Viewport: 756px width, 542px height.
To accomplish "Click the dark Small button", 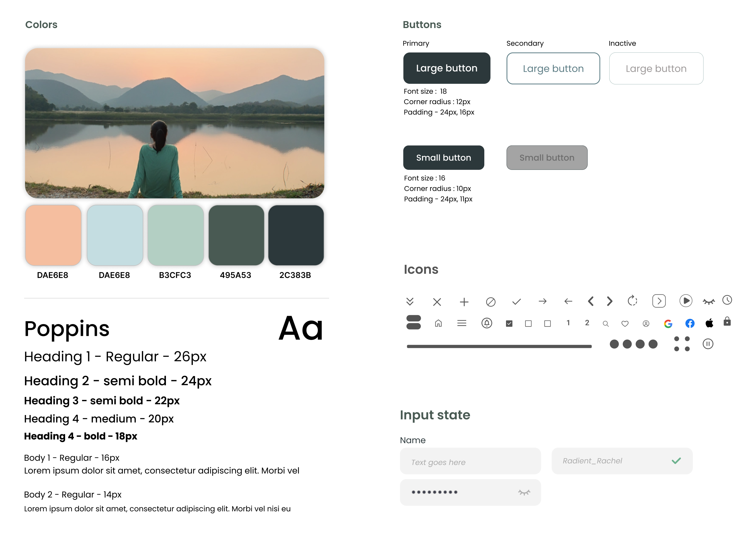I will (443, 157).
